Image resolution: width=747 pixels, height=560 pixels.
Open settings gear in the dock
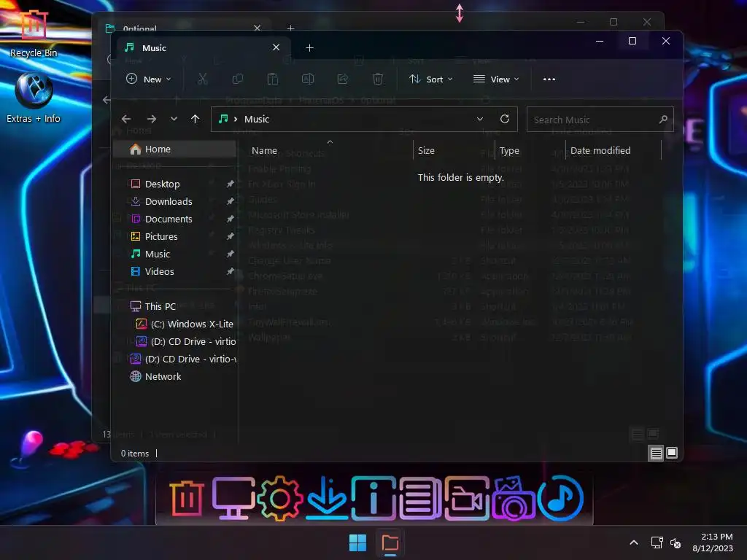279,498
